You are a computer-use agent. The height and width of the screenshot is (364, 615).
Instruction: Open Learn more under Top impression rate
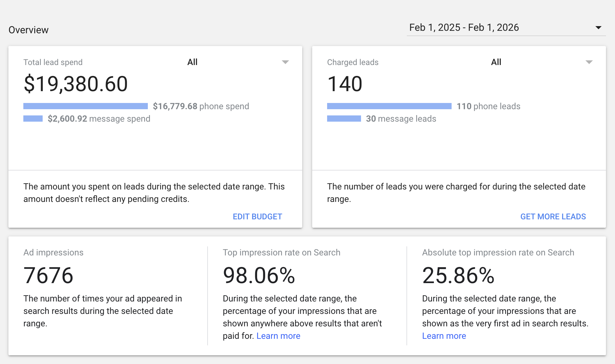point(278,336)
